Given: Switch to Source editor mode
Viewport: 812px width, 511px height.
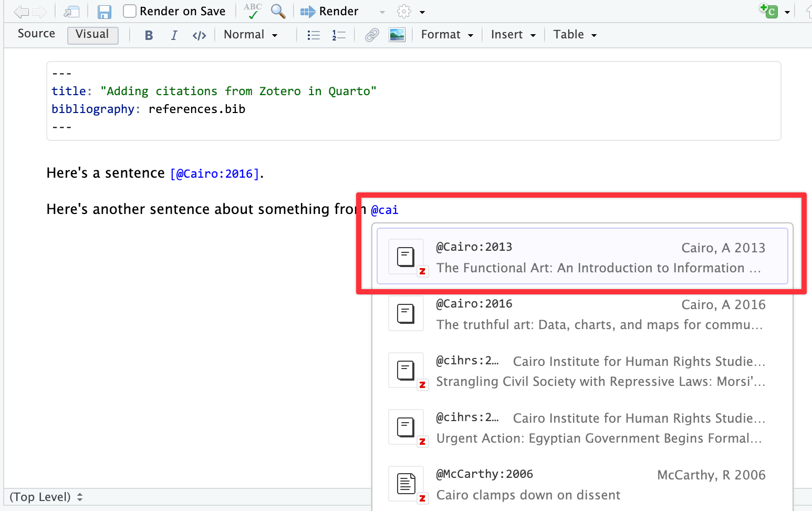Looking at the screenshot, I should tap(36, 34).
